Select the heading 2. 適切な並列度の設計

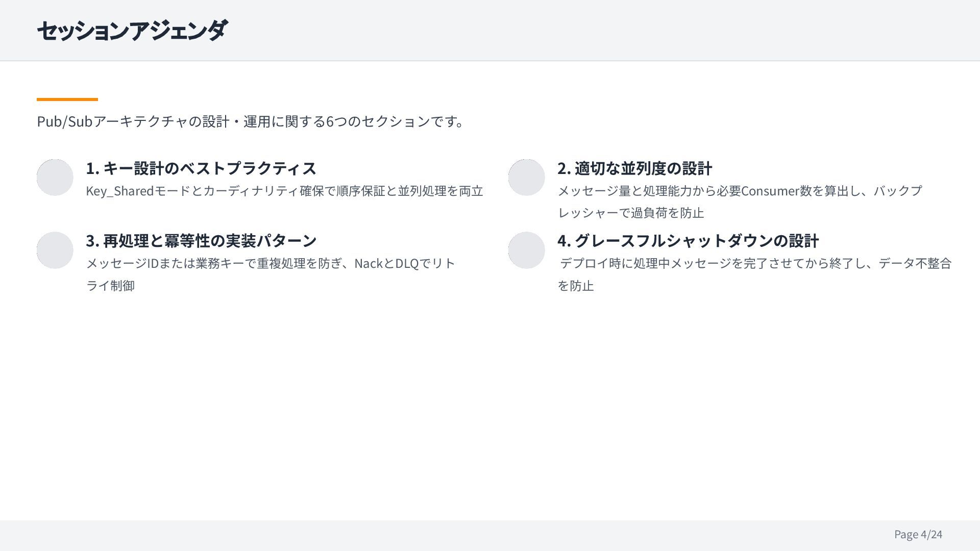point(634,168)
